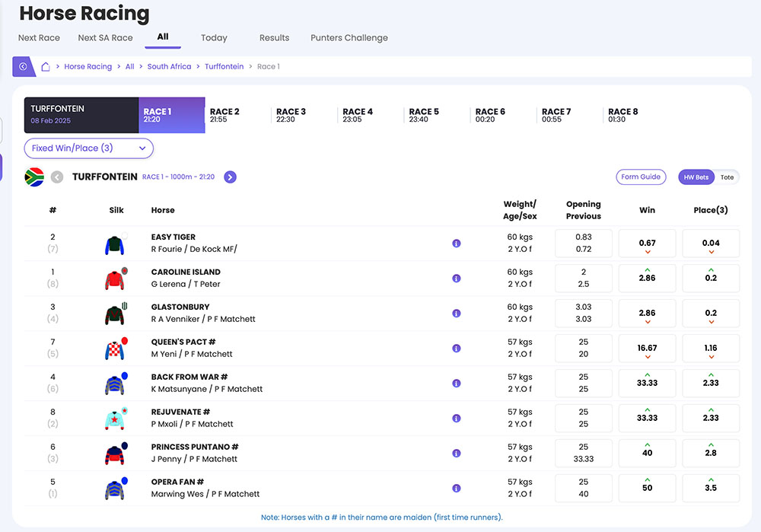Viewport: 761px width, 532px height.
Task: Bet Easy Tiger win at 0.67
Action: coord(647,244)
